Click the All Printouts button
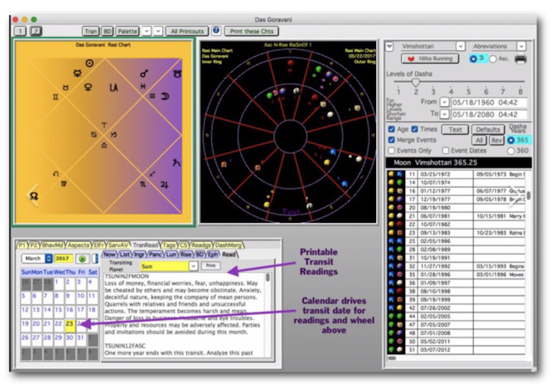This screenshot has height=392, width=556. 186,30
